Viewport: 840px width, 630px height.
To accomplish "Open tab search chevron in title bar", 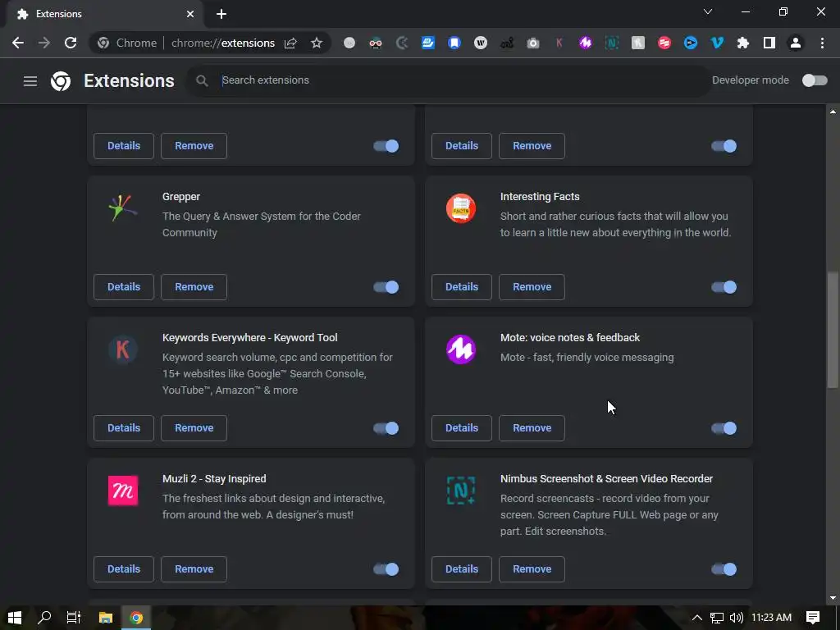I will coord(708,11).
